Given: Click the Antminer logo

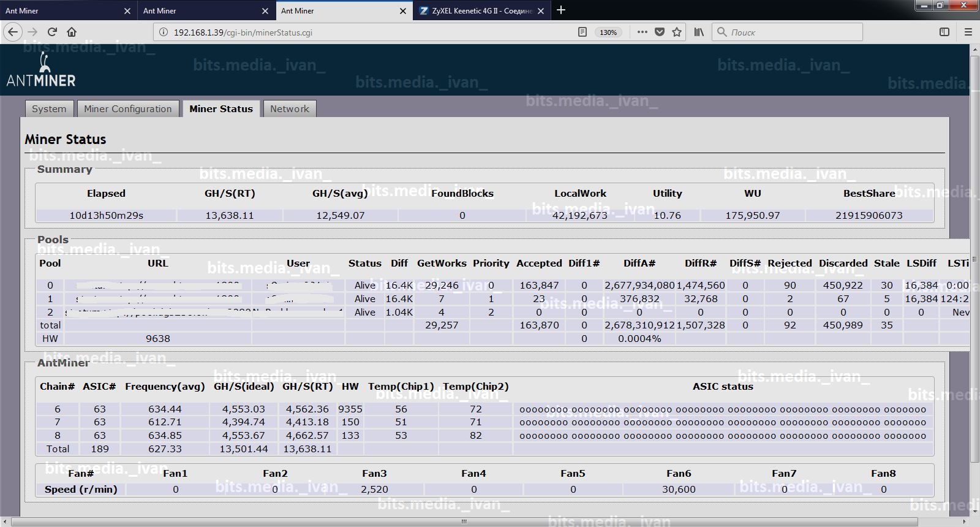Looking at the screenshot, I should click(x=41, y=69).
